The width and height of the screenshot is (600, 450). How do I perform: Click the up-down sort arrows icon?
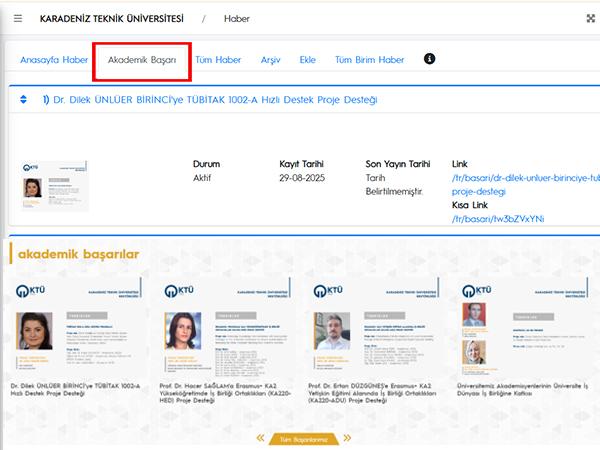point(23,99)
